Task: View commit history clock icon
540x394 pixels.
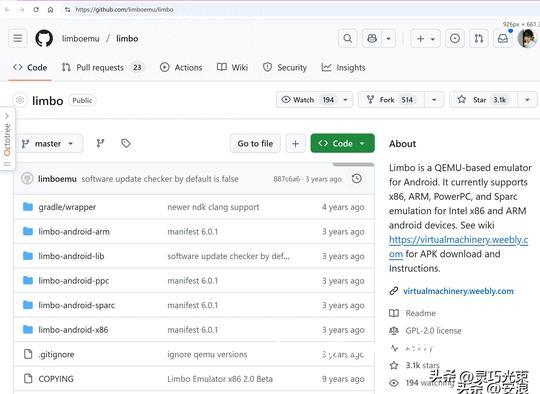Action: pyautogui.click(x=357, y=178)
